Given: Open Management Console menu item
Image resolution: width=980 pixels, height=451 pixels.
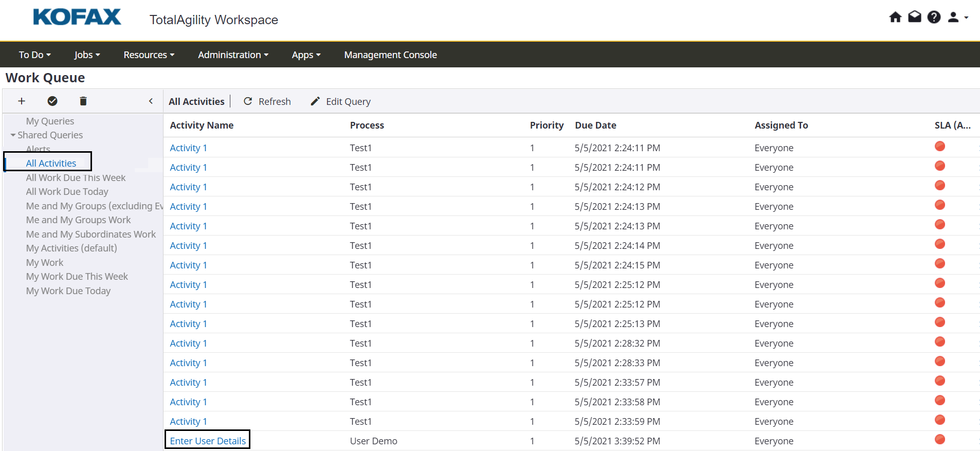Looking at the screenshot, I should (x=390, y=55).
